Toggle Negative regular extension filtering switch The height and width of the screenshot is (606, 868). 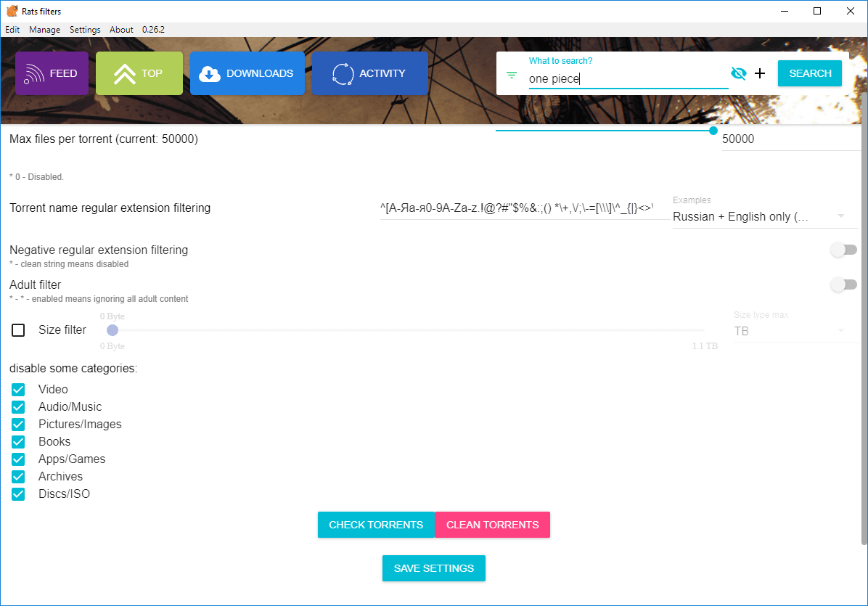click(843, 250)
